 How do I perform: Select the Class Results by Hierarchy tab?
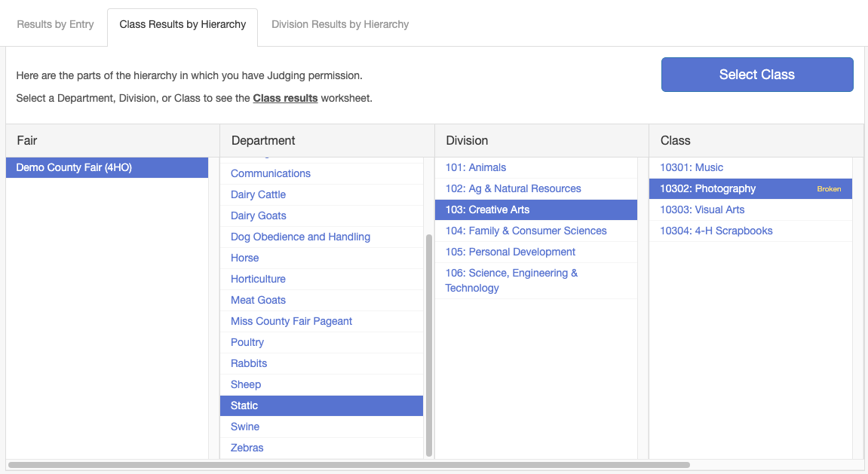182,24
